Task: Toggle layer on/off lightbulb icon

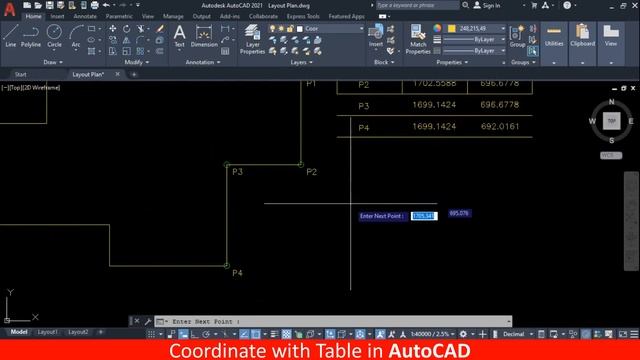Action: [x=272, y=29]
